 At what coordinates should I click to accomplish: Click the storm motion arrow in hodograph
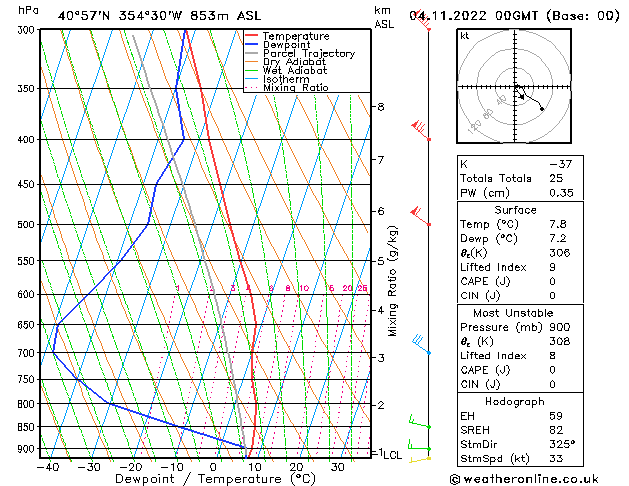[x=520, y=93]
